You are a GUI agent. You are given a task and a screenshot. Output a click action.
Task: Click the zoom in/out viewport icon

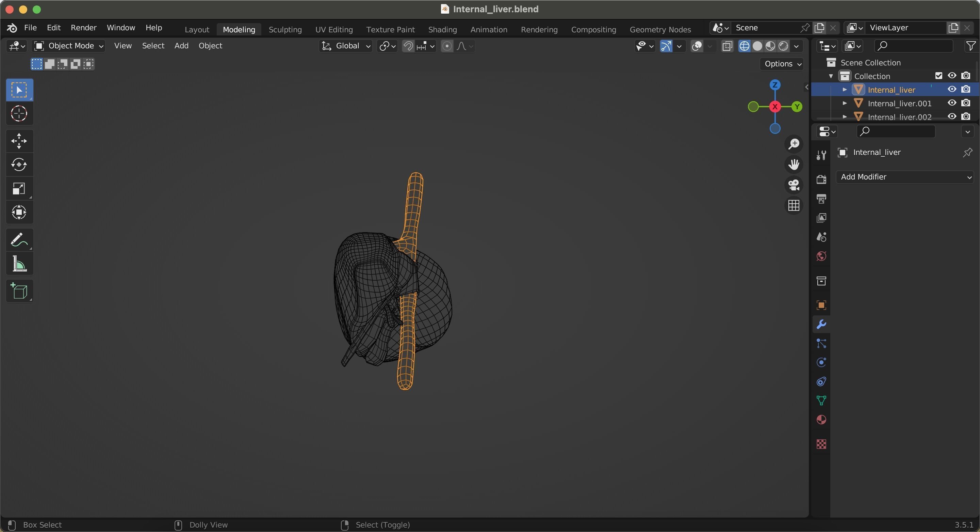tap(794, 144)
